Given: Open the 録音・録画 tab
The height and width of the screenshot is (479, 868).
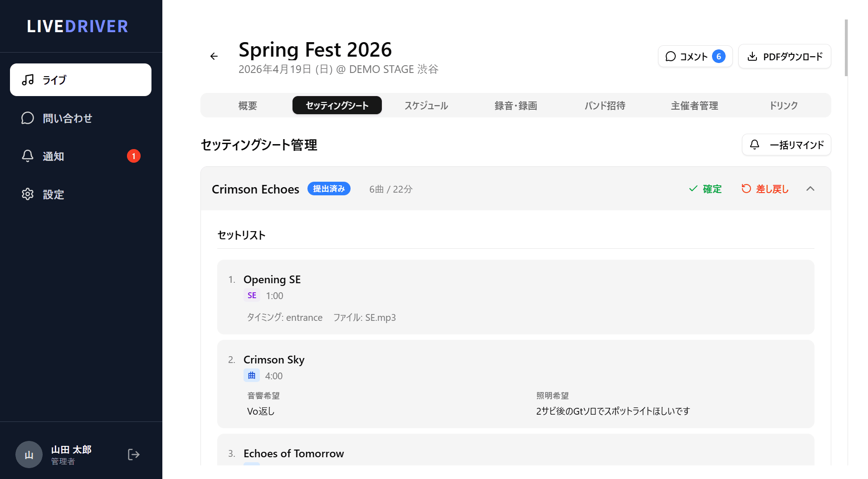Looking at the screenshot, I should click(516, 106).
